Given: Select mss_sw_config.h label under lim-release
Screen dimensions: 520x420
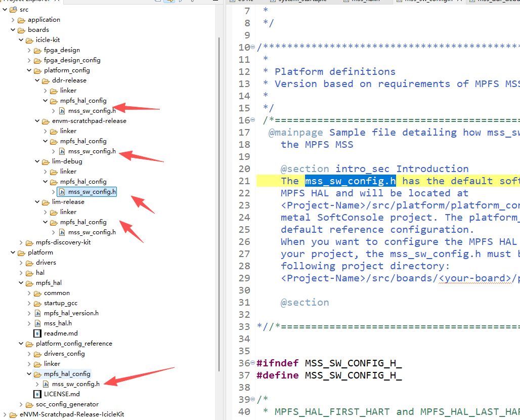Looking at the screenshot, I should click(92, 232).
